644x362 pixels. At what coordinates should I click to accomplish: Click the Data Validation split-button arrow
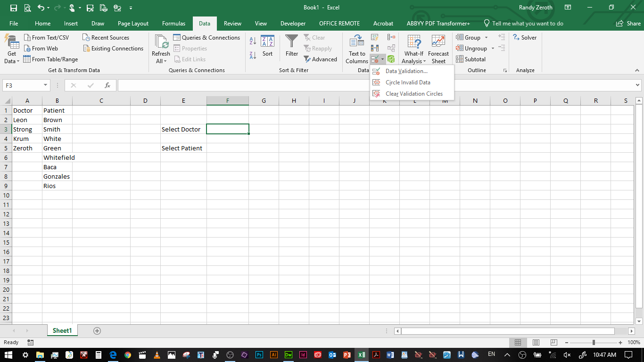(383, 59)
